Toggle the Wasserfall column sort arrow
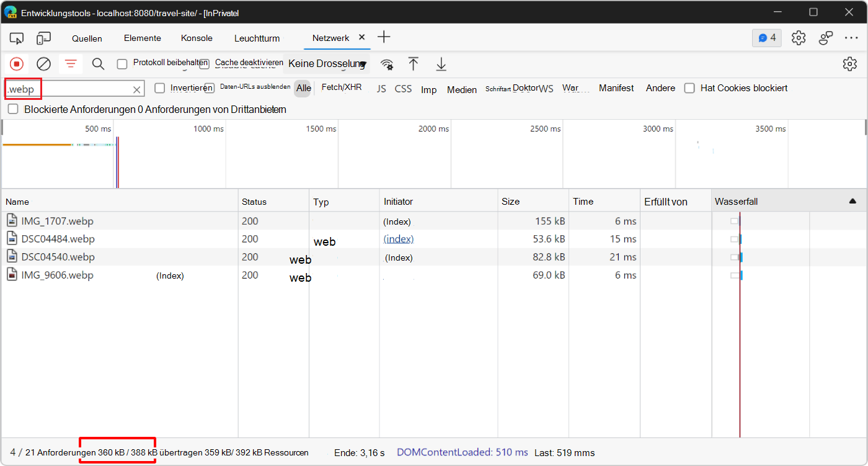 coord(852,202)
